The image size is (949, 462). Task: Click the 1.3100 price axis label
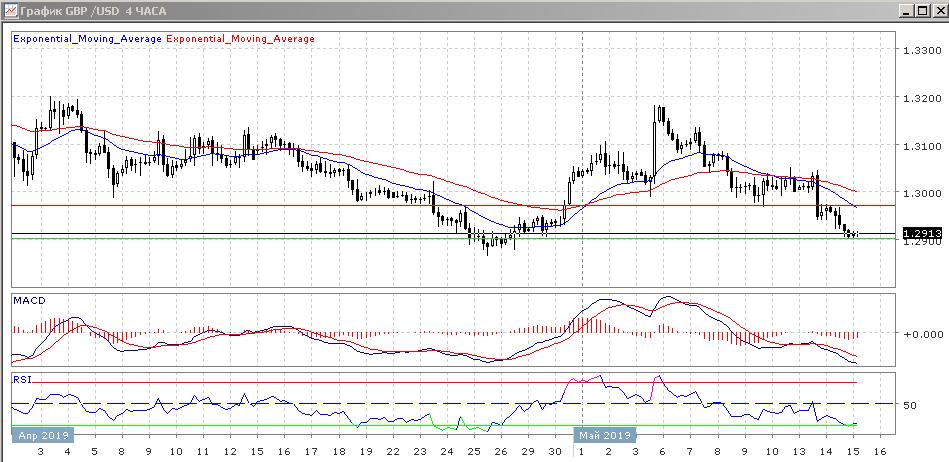pos(918,146)
